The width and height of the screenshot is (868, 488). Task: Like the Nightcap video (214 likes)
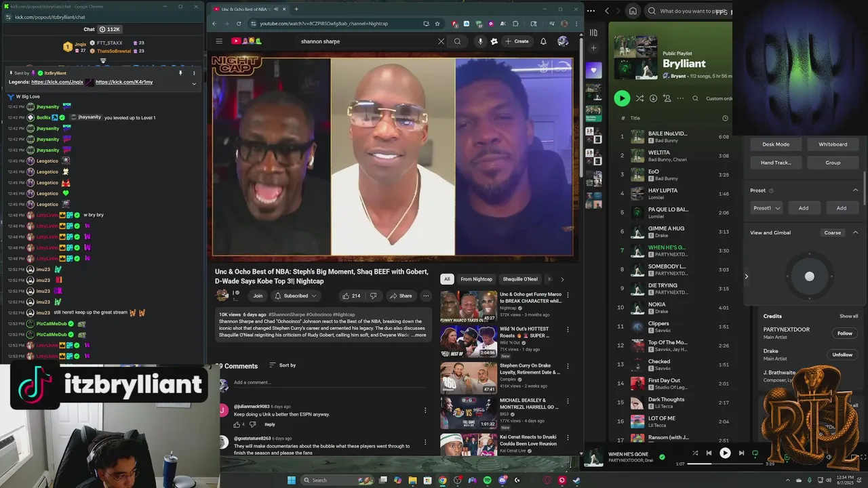[351, 296]
